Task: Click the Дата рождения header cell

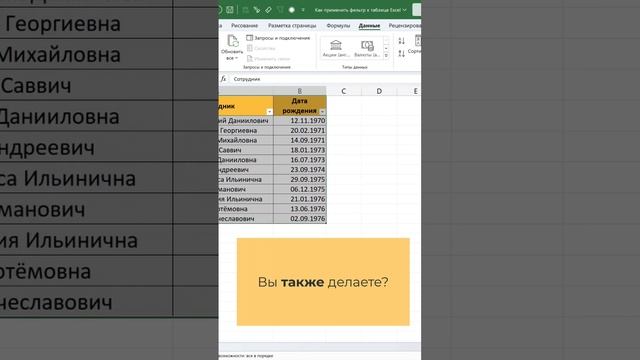Action: point(300,106)
